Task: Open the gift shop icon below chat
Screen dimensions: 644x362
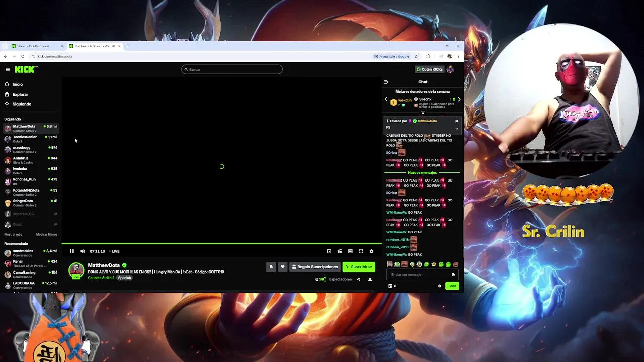Action: click(x=390, y=286)
